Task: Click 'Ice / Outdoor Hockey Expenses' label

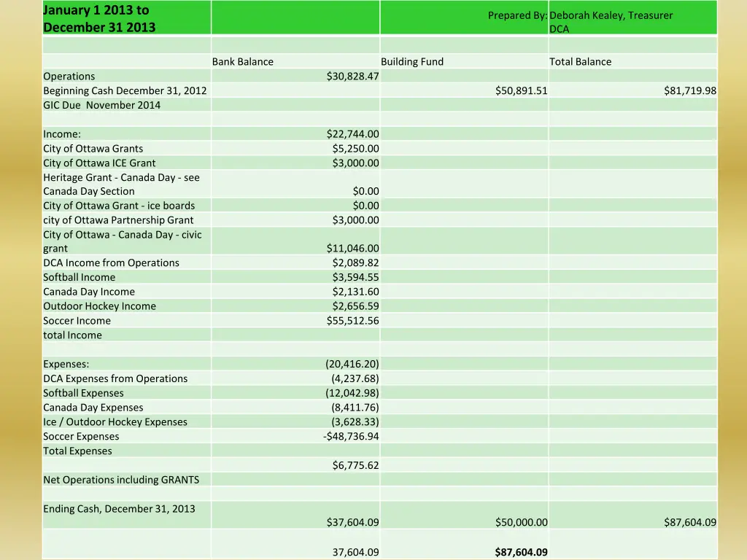Action: pos(115,422)
